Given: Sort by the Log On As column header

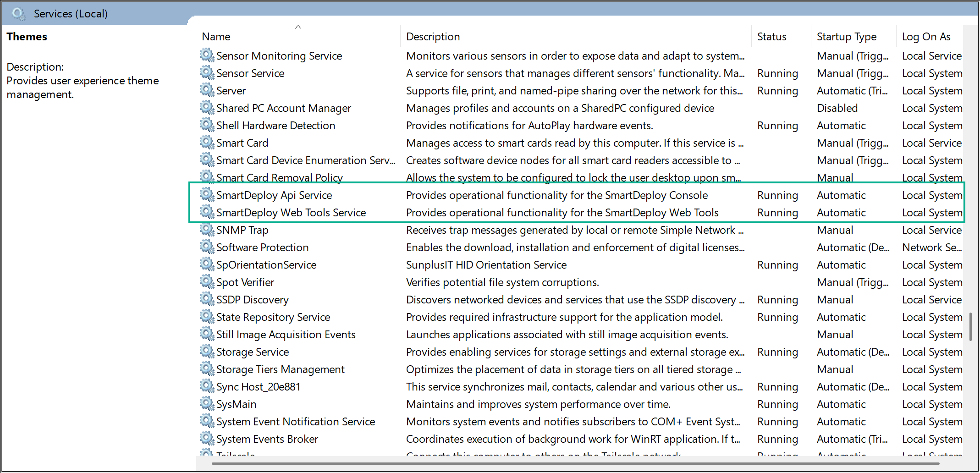Looking at the screenshot, I should pos(930,36).
